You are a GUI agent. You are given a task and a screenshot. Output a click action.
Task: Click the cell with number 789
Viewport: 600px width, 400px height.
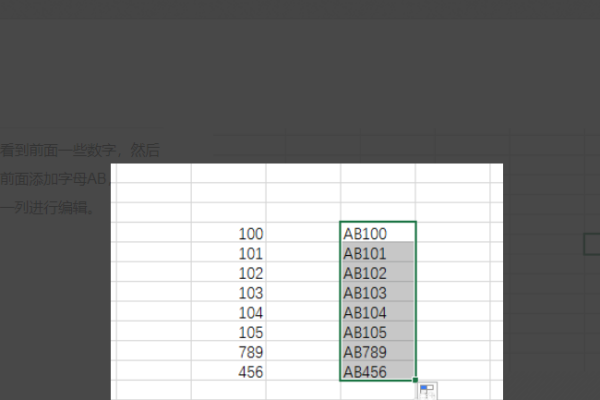click(x=228, y=351)
